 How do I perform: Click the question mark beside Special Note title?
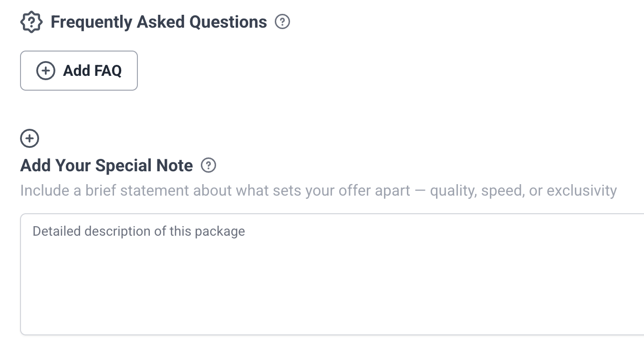pos(208,166)
